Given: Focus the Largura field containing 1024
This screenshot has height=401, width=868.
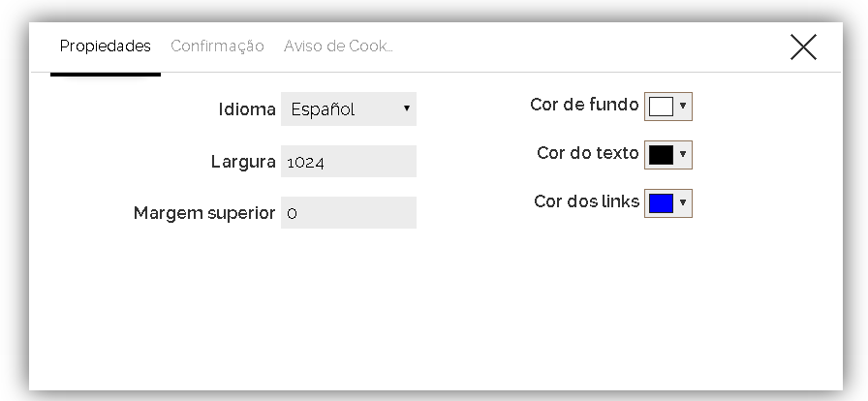Looking at the screenshot, I should [x=349, y=162].
